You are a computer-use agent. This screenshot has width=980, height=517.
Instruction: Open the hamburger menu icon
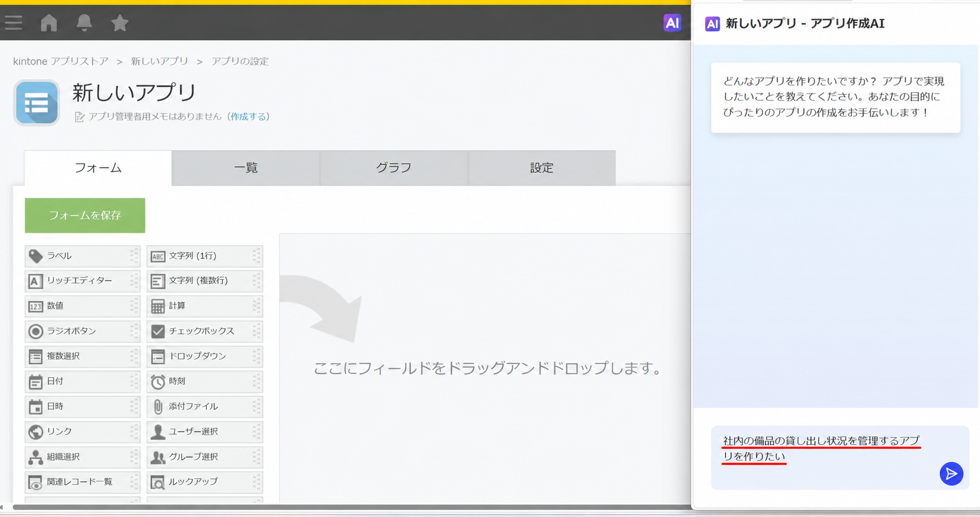[x=14, y=23]
